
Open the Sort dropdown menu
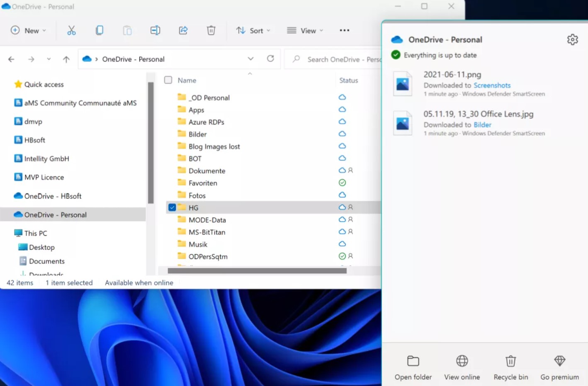[x=253, y=30]
